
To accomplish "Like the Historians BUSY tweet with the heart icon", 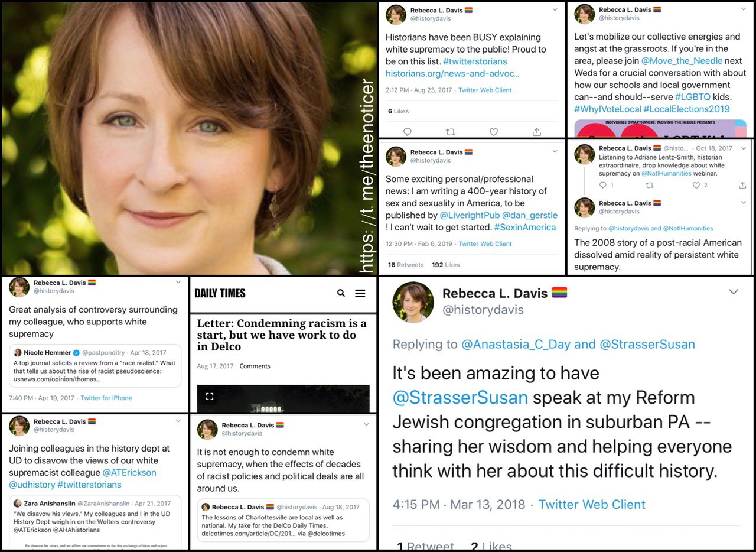I will tap(494, 132).
